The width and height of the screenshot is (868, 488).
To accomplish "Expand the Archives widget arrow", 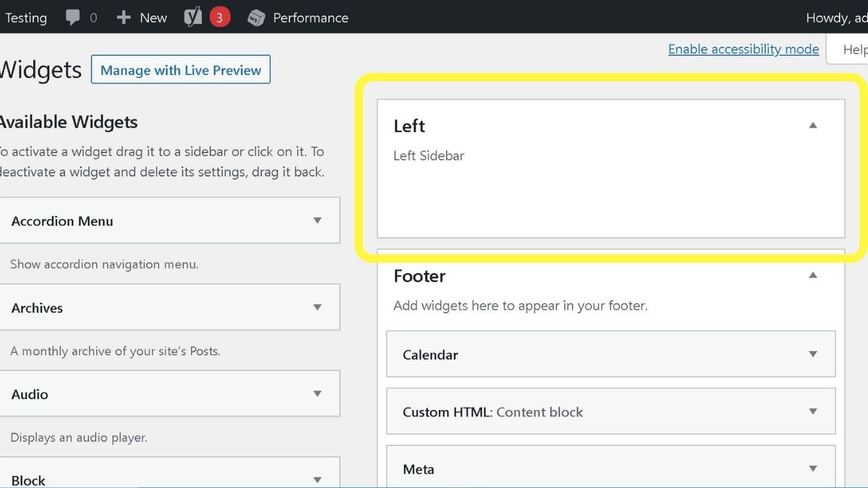I will click(317, 307).
